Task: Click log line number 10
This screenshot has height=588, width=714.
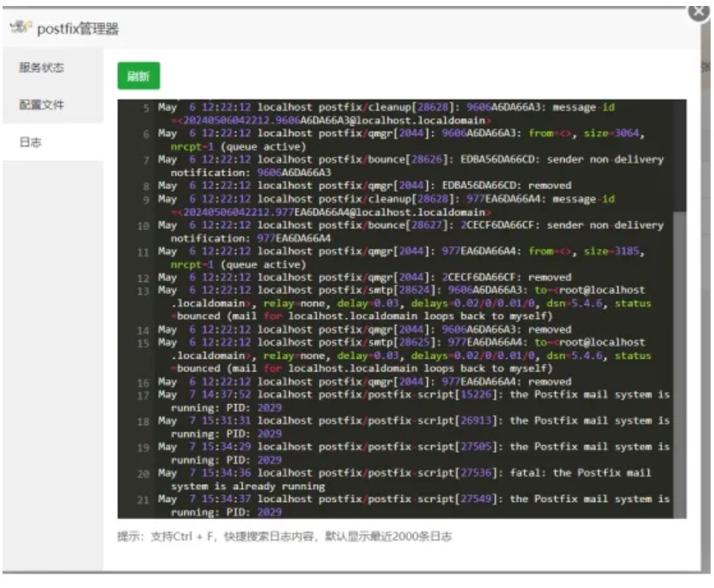Action: 143,226
